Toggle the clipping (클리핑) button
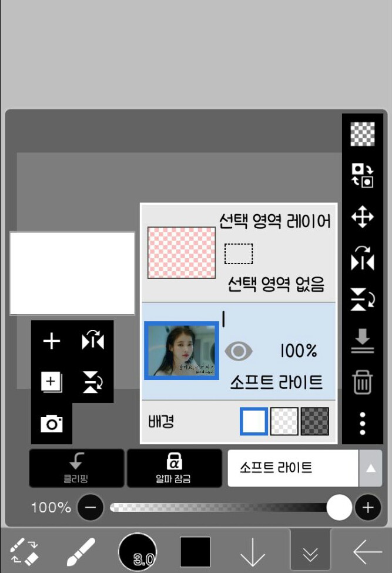The width and height of the screenshot is (392, 573). [76, 468]
